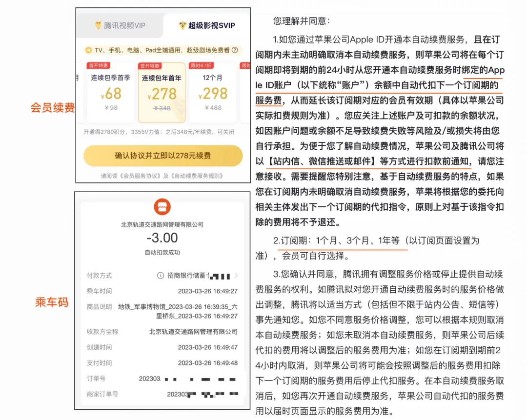This screenshot has height=420, width=527.
Task: Click the 自动扣款成功 status text
Action: point(162,253)
